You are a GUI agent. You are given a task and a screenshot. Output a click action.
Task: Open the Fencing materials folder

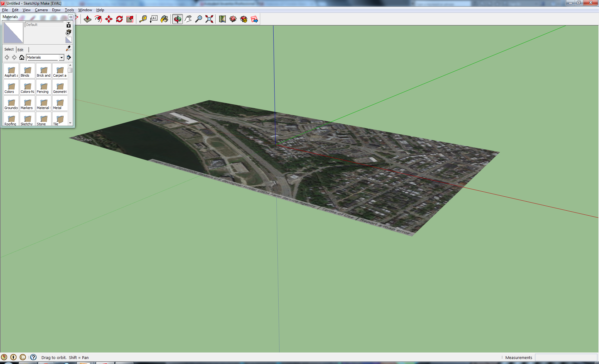[44, 87]
